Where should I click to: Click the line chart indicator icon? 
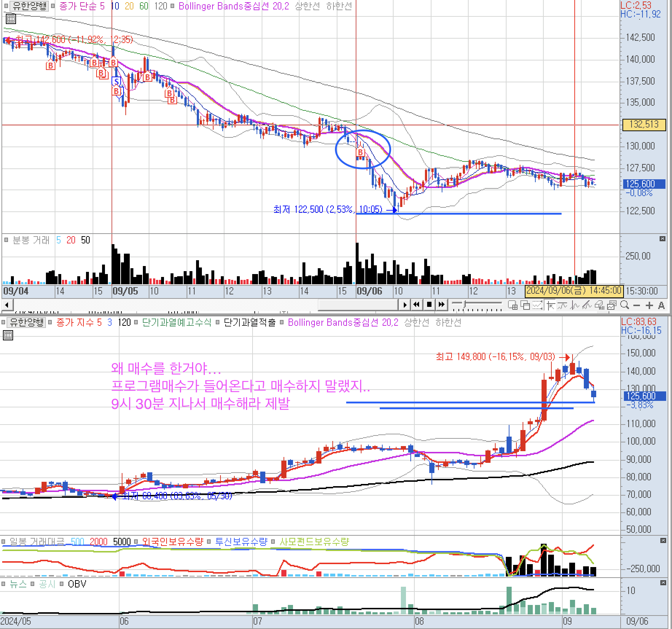pyautogui.click(x=562, y=305)
